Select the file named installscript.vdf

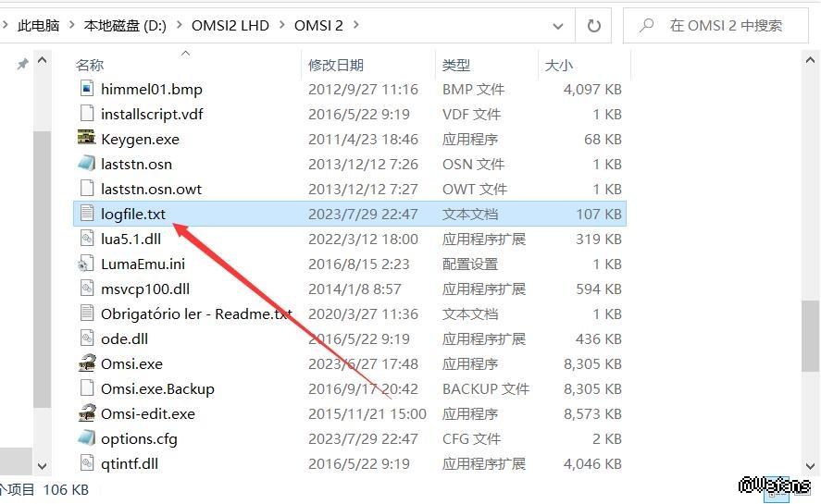click(x=152, y=114)
